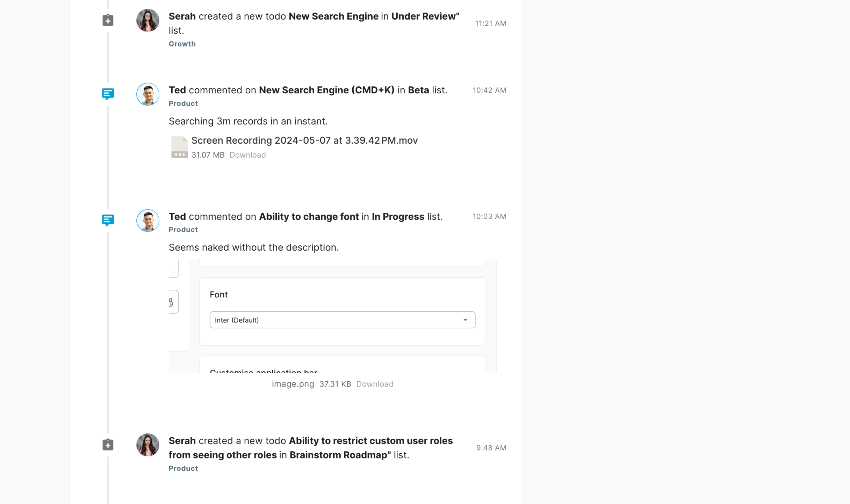Click Ted's avatar on the Beta list comment
This screenshot has width=850, height=504.
(x=147, y=94)
